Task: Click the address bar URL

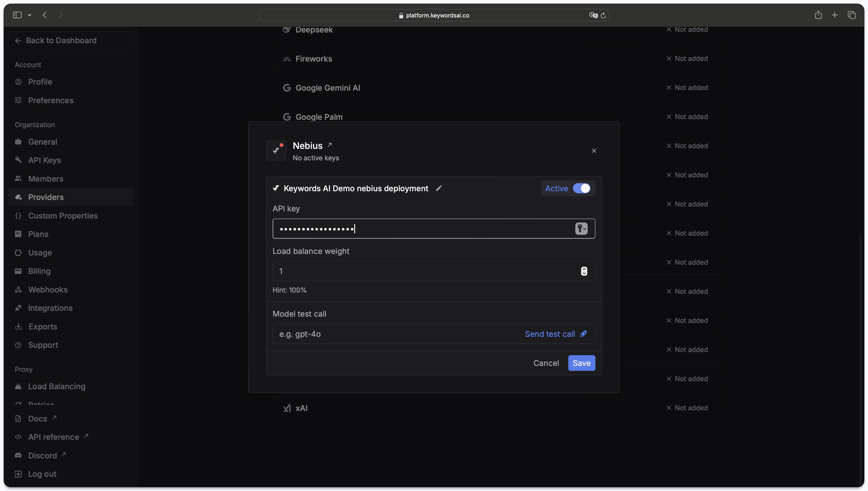Action: 437,15
